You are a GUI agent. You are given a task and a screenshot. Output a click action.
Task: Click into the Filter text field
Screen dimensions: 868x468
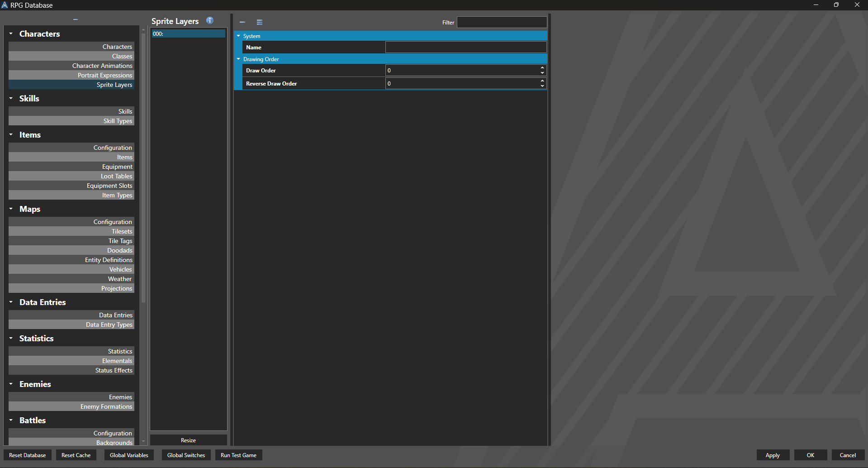click(502, 22)
